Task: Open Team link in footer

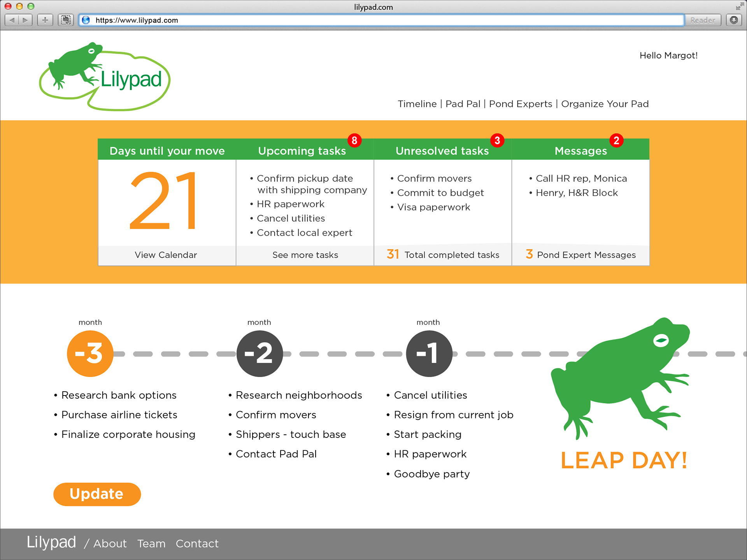Action: tap(151, 544)
